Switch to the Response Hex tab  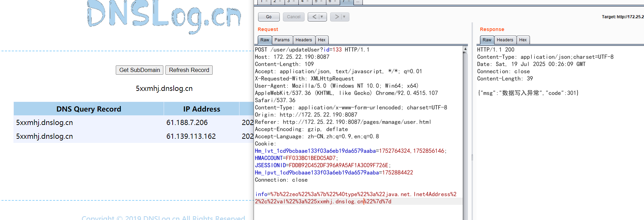tap(523, 40)
